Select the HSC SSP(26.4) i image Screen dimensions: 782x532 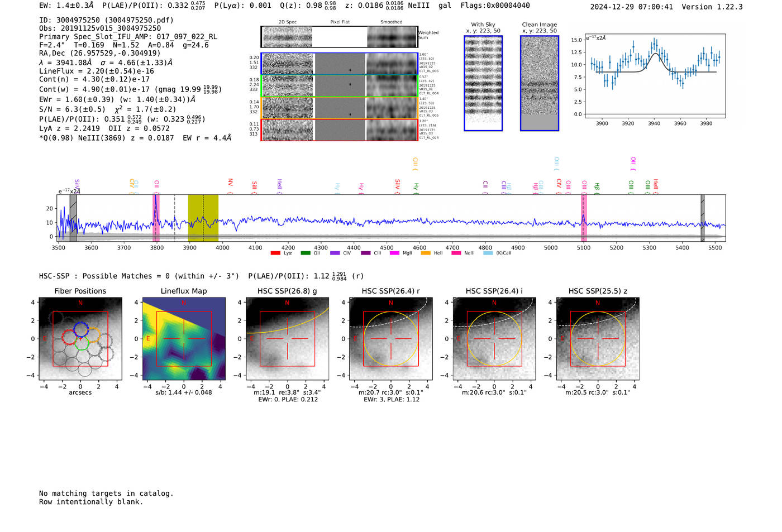pyautogui.click(x=494, y=339)
